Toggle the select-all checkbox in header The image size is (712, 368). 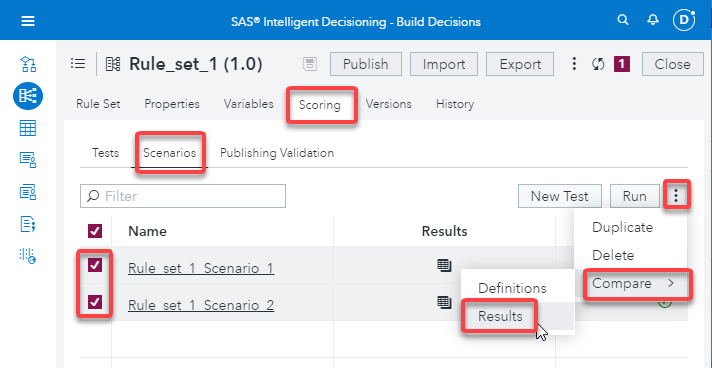(95, 231)
